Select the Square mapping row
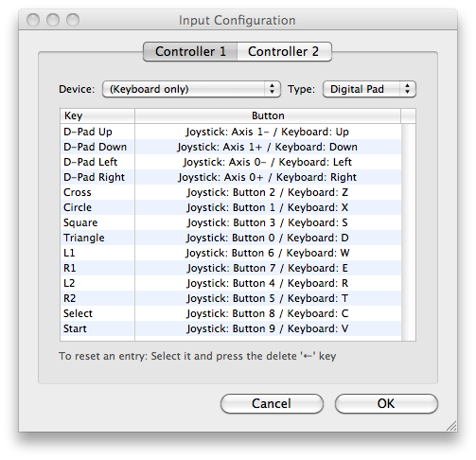476x460 pixels. (x=231, y=222)
